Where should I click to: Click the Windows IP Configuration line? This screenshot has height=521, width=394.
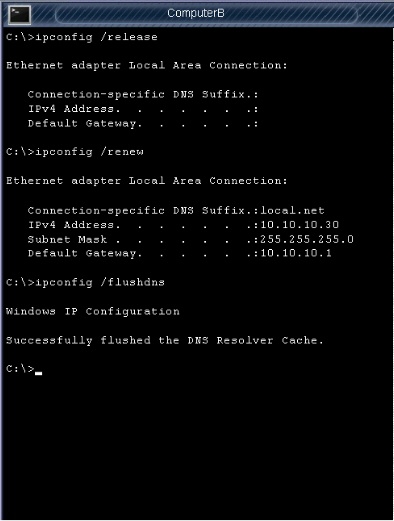pos(93,311)
